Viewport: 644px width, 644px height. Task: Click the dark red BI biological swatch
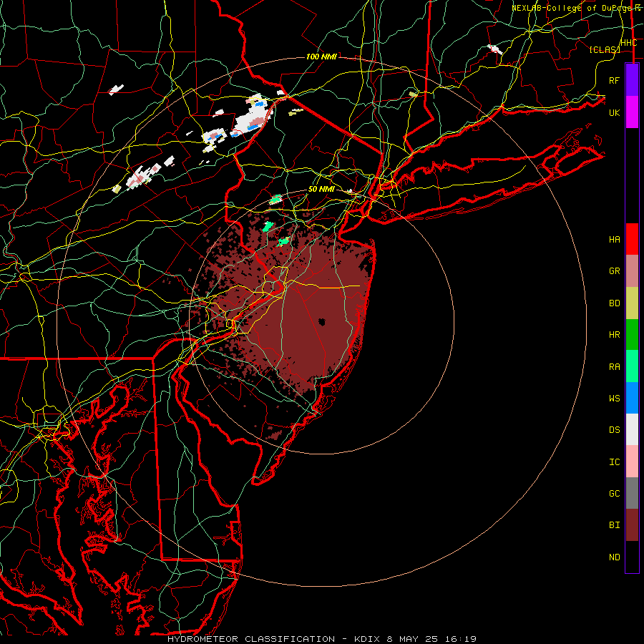point(632,525)
